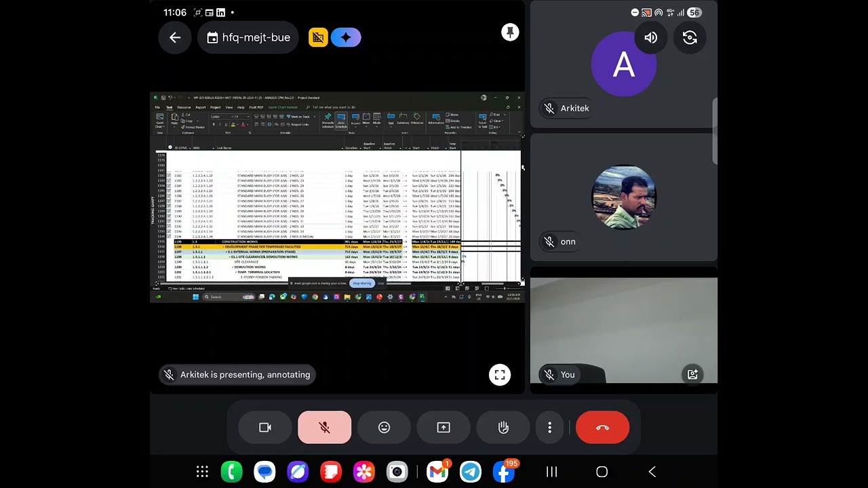Tap the yellow captions-off icon

tap(318, 37)
